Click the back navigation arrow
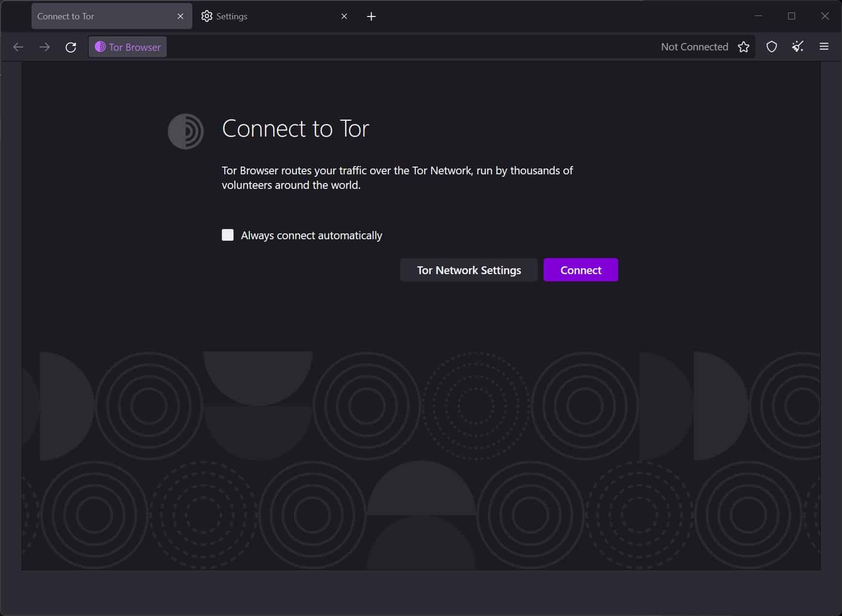This screenshot has width=842, height=616. click(18, 47)
